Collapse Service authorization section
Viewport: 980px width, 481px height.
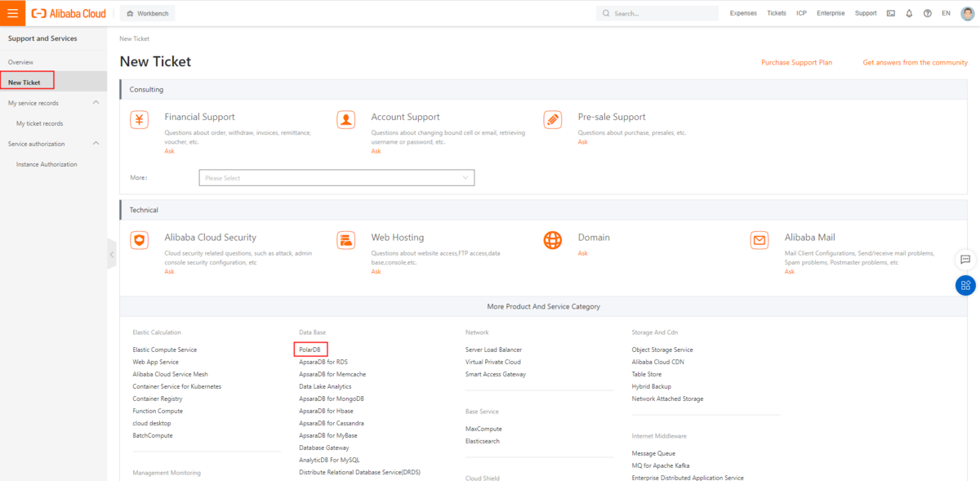point(96,144)
